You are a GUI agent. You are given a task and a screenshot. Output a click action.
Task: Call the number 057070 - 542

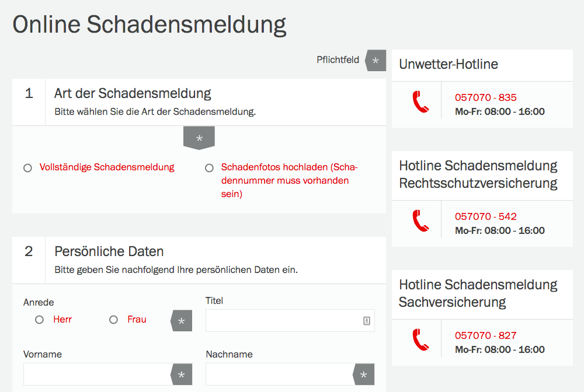pos(486,216)
